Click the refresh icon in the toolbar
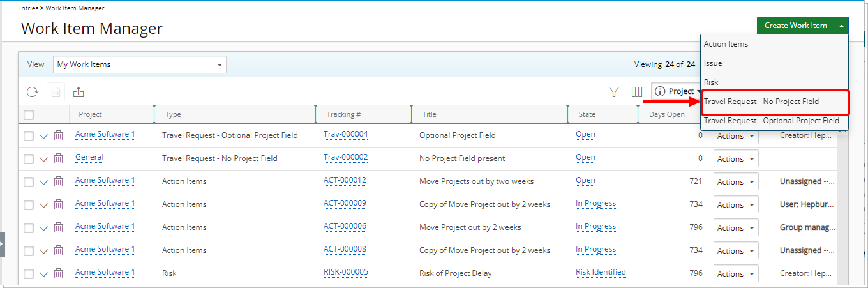Image resolution: width=868 pixels, height=288 pixels. (32, 92)
